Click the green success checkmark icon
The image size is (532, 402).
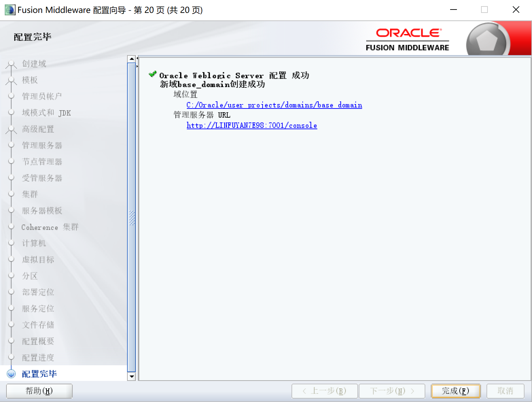[x=153, y=73]
